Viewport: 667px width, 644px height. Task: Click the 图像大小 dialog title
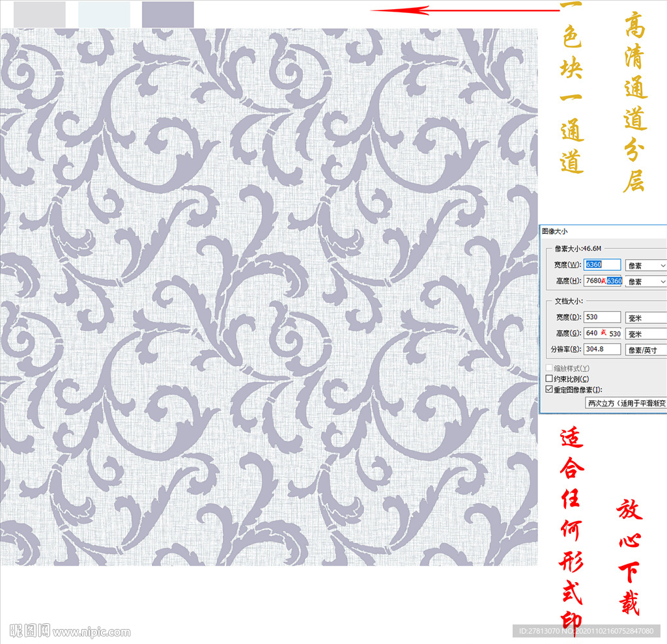555,231
